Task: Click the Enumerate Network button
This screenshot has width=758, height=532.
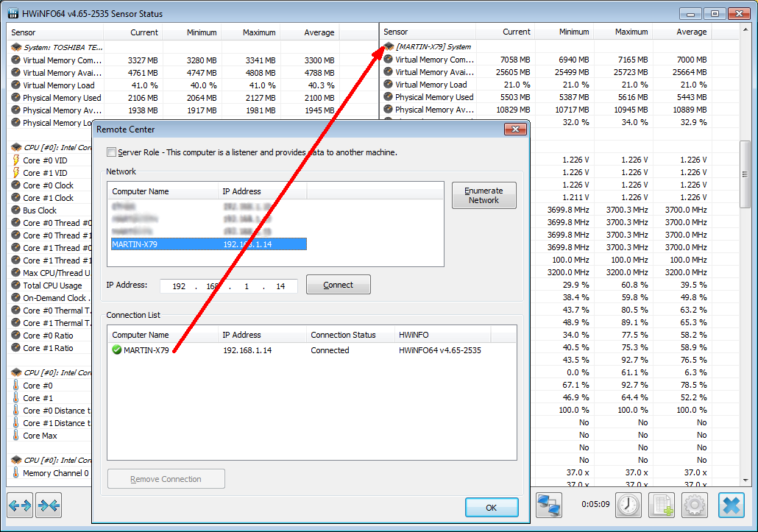Action: click(x=484, y=195)
